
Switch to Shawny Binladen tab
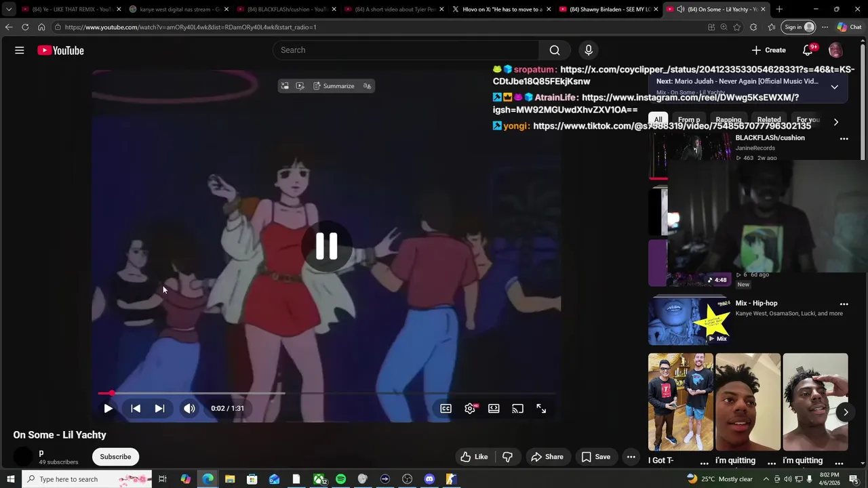(609, 9)
